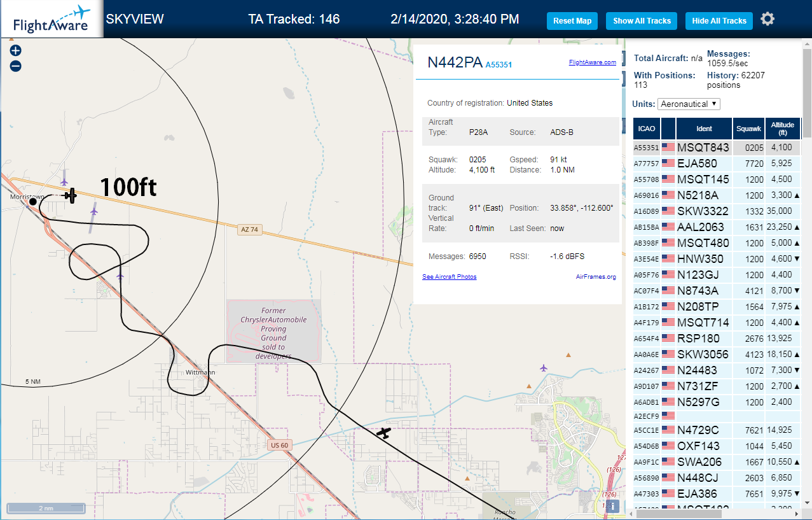Select the N8743A aircraft row
812x520 pixels.
coord(717,291)
